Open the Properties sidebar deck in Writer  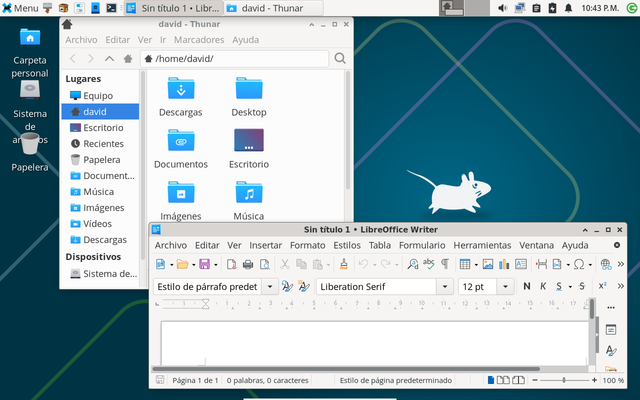611,329
